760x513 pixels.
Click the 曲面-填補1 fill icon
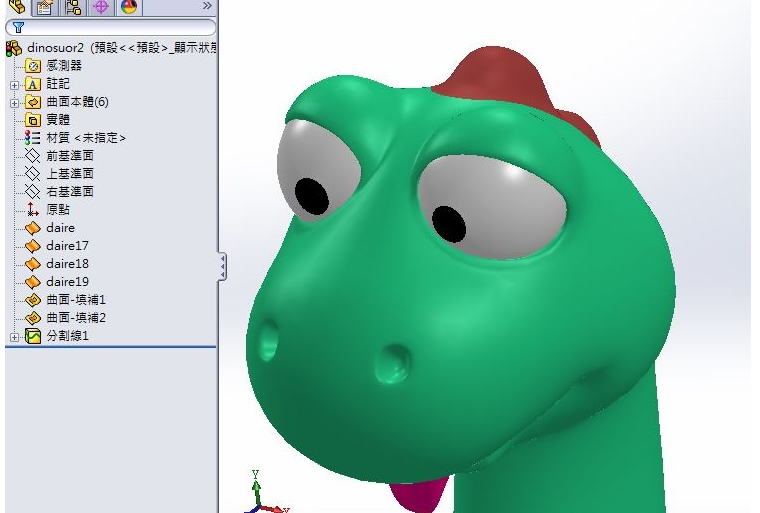(x=32, y=300)
